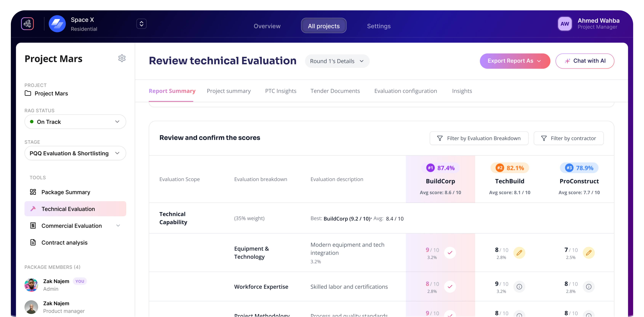Open Project Mars settings gear
The height and width of the screenshot is (317, 644).
pyautogui.click(x=122, y=58)
